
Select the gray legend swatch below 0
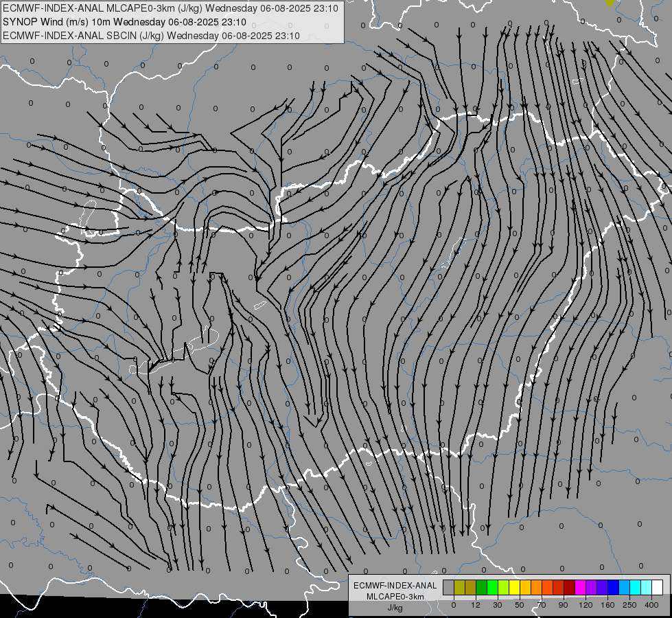449,587
